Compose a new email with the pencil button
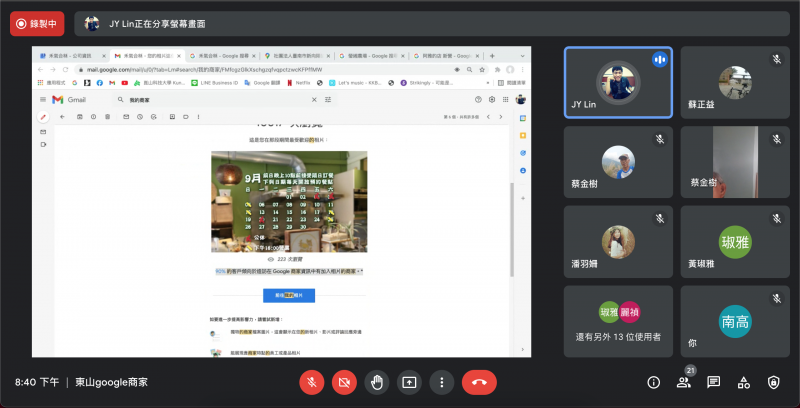Image resolution: width=800 pixels, height=408 pixels. point(43,117)
